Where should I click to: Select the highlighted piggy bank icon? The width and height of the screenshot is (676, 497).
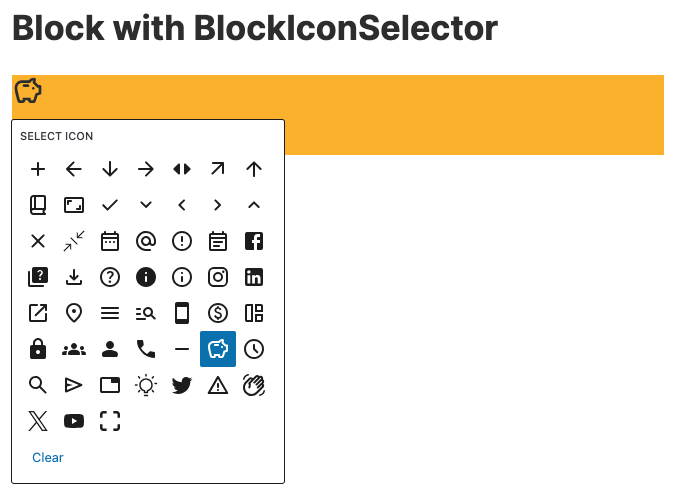pyautogui.click(x=218, y=349)
